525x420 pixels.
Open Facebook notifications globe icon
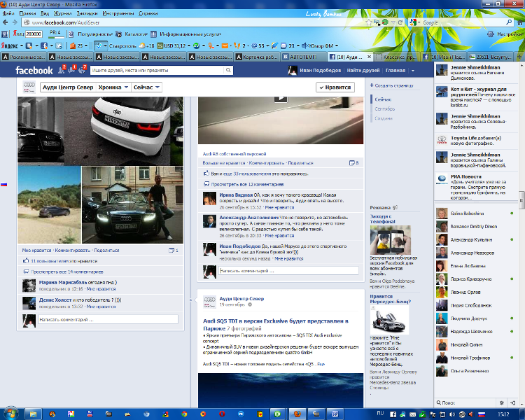[83, 70]
